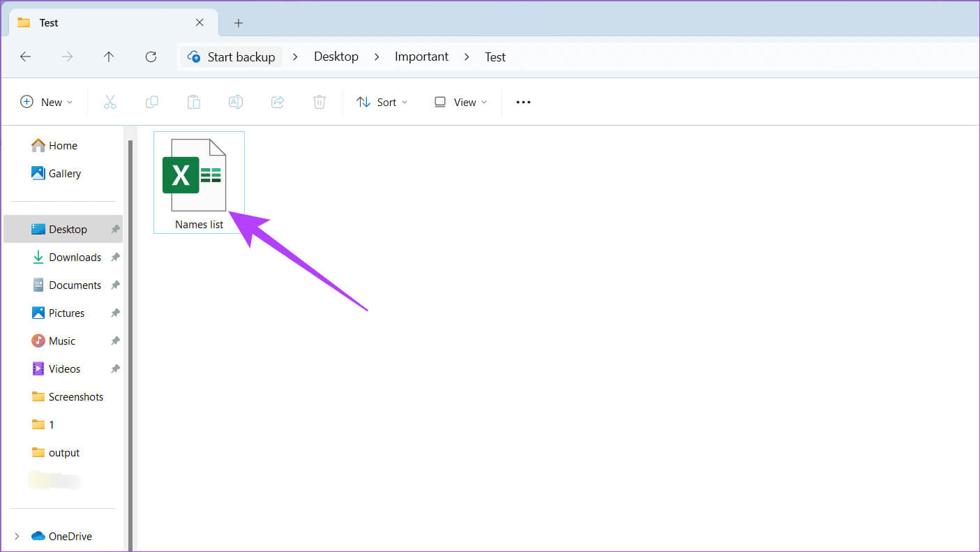Open a new tab with plus button
Screen dimensions: 980x552
point(239,23)
